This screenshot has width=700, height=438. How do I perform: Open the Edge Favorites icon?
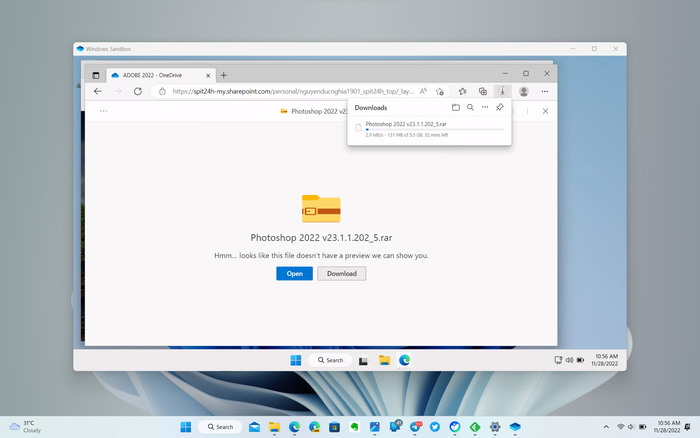click(x=462, y=92)
